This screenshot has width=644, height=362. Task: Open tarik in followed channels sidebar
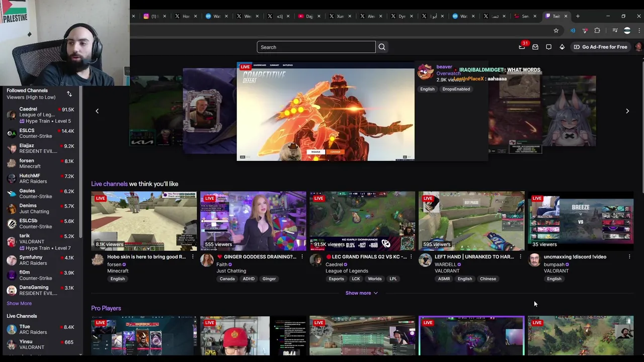pos(41,242)
